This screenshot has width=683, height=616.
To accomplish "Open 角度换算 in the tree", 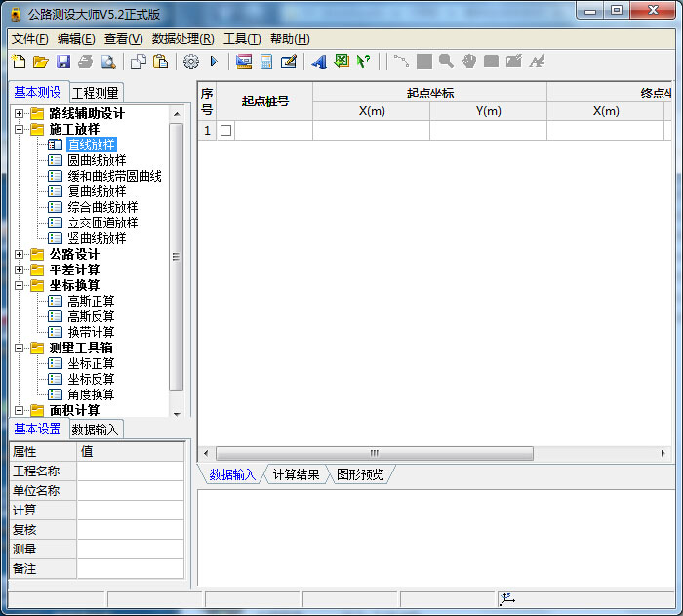I will (x=91, y=394).
